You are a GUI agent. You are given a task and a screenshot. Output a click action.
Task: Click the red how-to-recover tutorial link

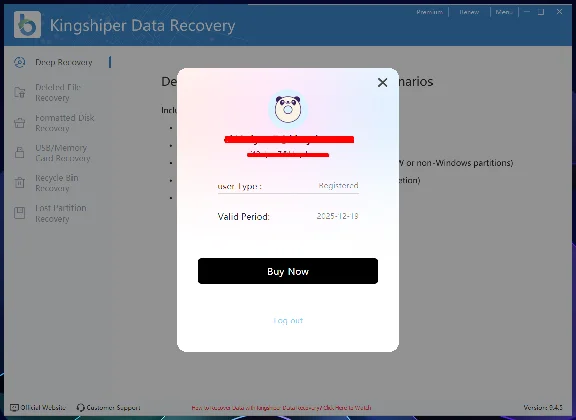281,408
